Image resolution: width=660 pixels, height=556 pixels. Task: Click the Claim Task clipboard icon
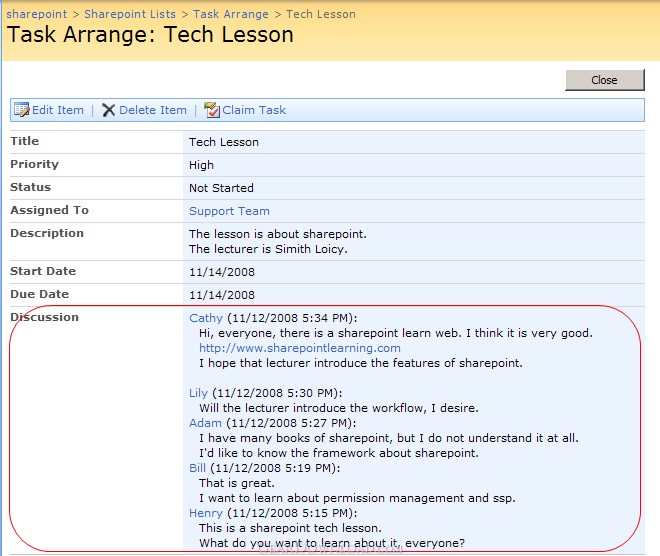click(x=212, y=110)
